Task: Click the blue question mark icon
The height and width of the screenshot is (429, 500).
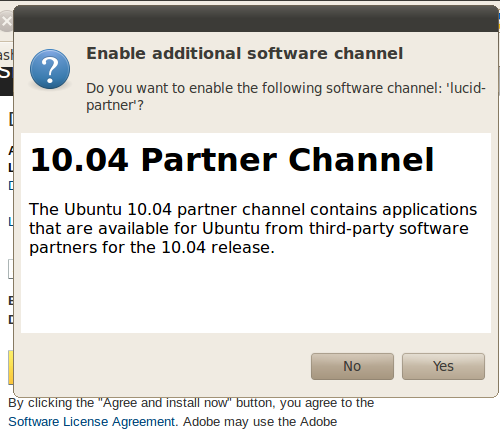Action: tap(50, 69)
